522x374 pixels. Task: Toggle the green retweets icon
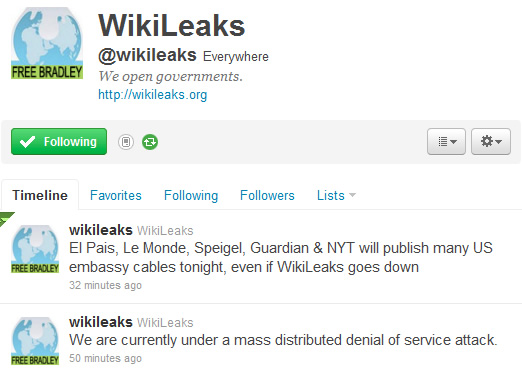pyautogui.click(x=150, y=142)
